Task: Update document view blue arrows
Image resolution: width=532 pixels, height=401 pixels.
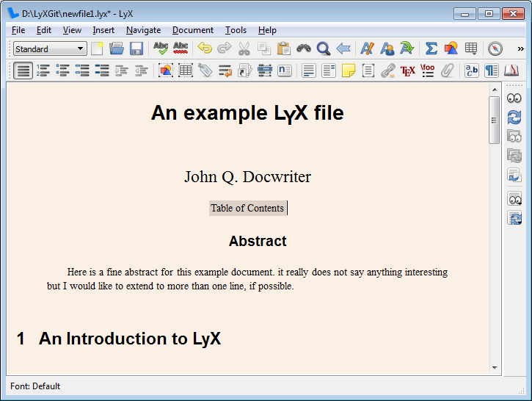Action: [x=514, y=118]
